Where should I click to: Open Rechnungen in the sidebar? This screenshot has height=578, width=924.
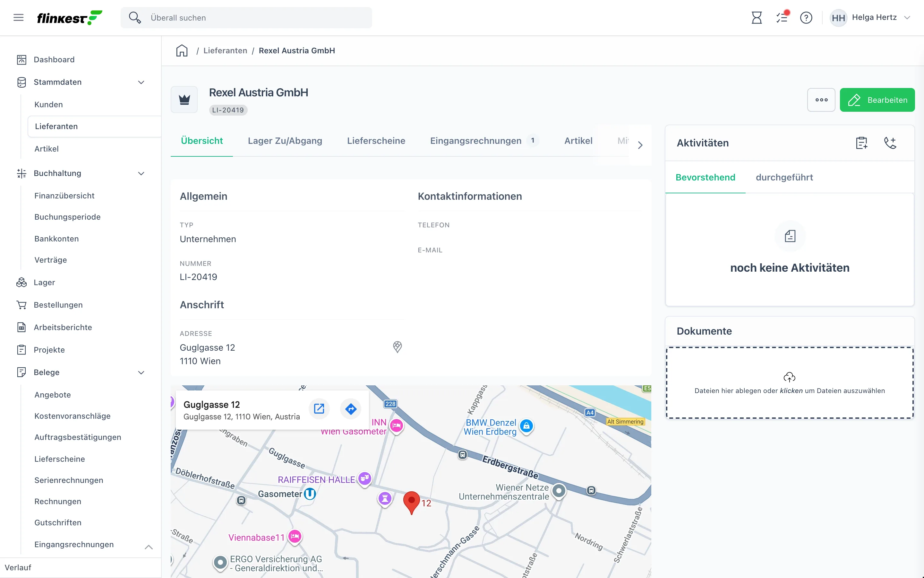tap(58, 502)
